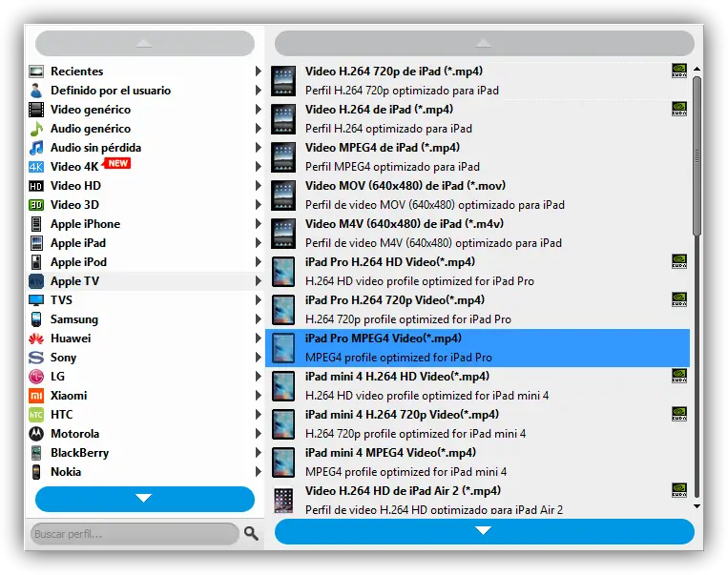Click the Samsung phone icon
728x575 pixels.
click(36, 319)
